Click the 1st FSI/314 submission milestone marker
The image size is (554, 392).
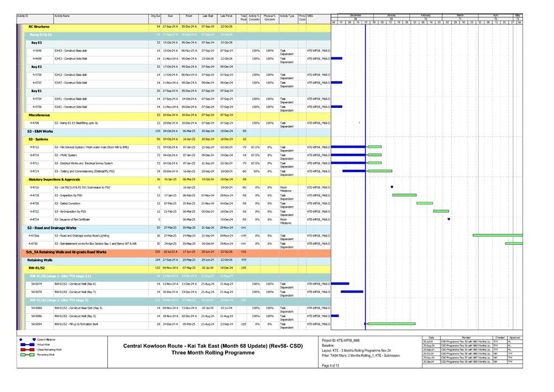point(392,187)
